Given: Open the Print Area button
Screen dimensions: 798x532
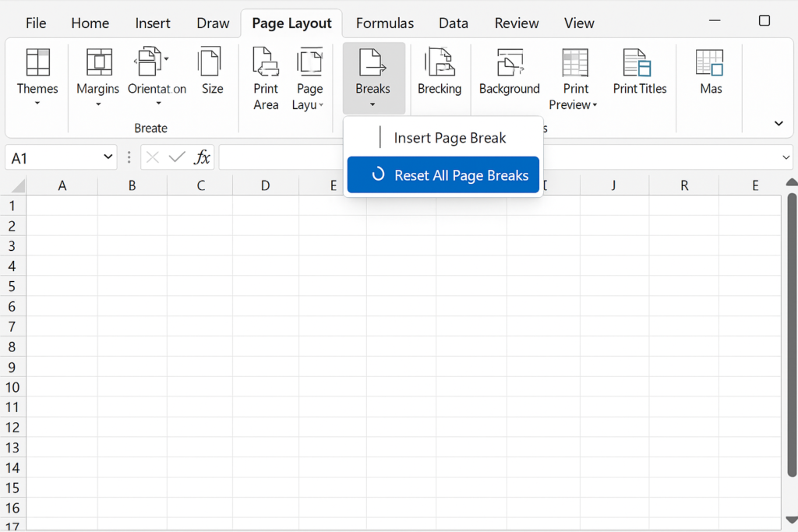Looking at the screenshot, I should pyautogui.click(x=266, y=79).
